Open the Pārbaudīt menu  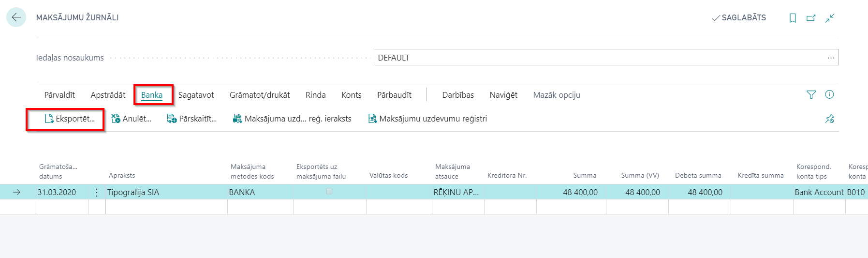coord(394,95)
